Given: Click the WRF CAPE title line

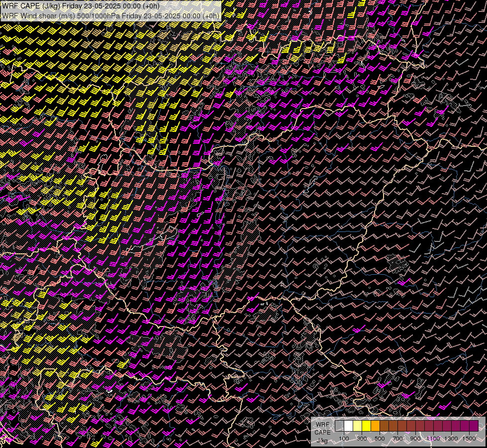Looking at the screenshot, I should [x=81, y=5].
